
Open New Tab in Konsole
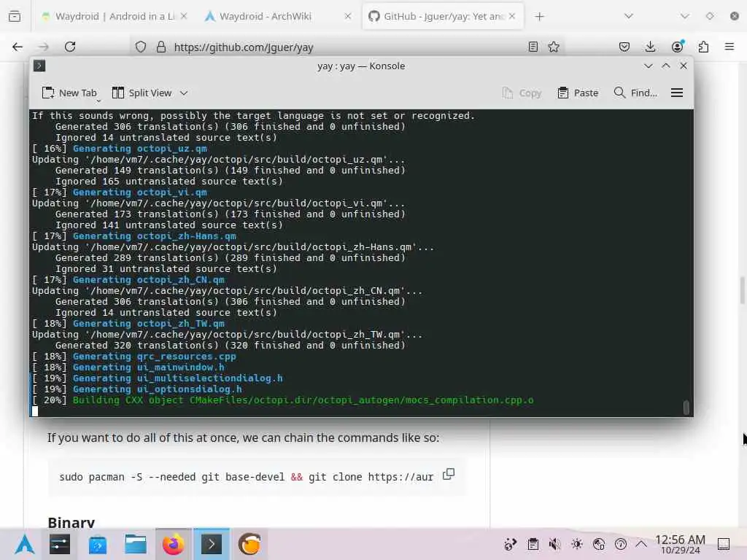[x=69, y=93]
